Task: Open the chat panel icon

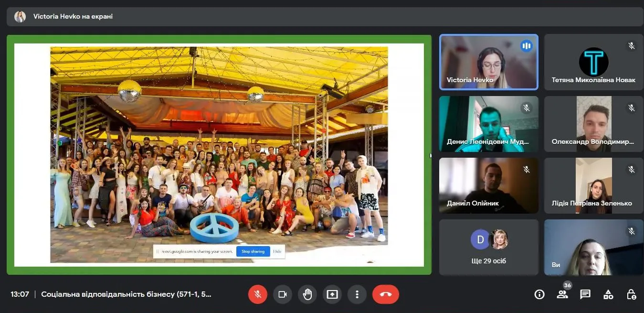Action: 585,294
